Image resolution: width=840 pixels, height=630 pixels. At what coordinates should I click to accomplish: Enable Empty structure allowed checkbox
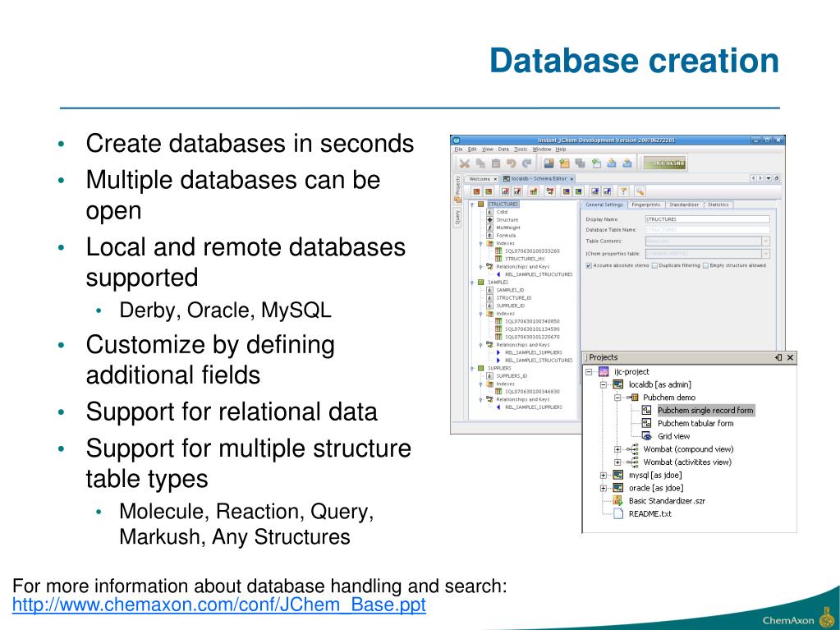click(x=705, y=265)
